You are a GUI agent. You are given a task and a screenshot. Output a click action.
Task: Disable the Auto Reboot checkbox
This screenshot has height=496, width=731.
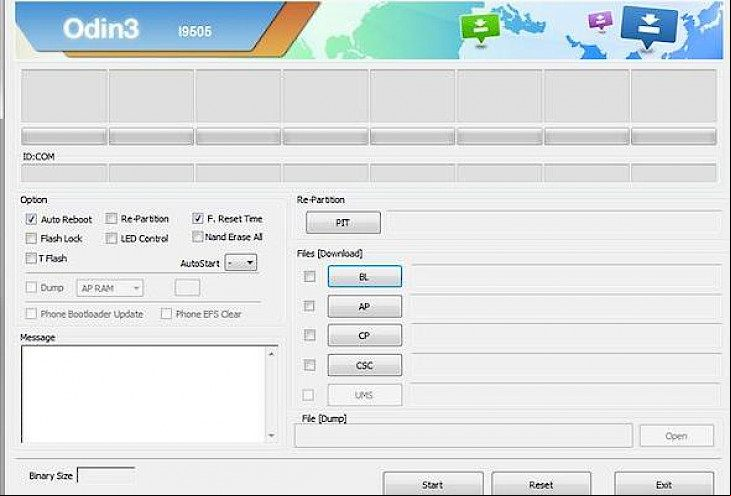[31, 219]
